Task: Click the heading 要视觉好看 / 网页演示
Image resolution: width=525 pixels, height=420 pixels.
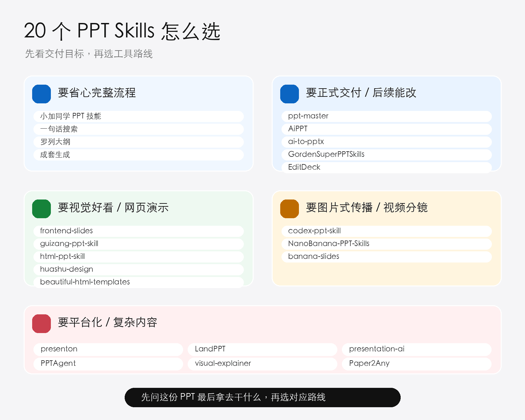Action: coord(113,208)
